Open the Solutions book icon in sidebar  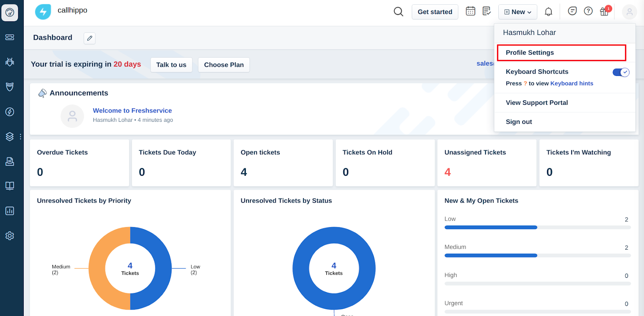tap(10, 186)
